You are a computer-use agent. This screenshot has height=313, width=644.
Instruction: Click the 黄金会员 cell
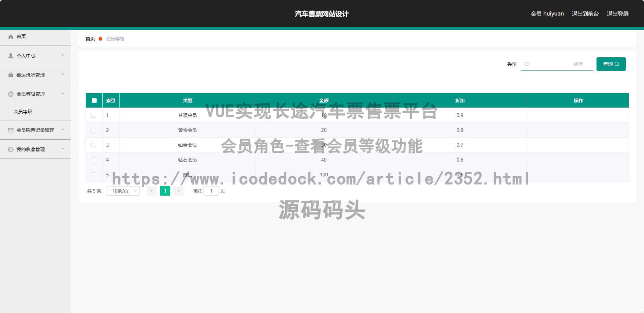click(188, 130)
